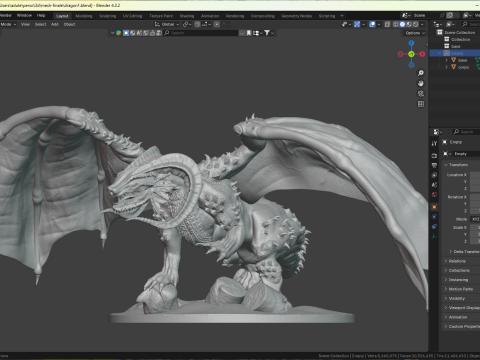Expand the Motion Paths panel
Screen dimensions: 480x360
[x=459, y=289]
